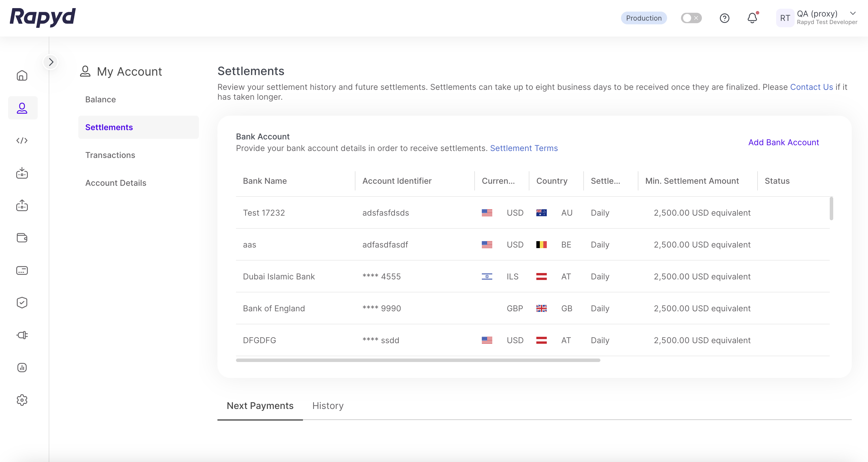The image size is (868, 462).
Task: Click the GB country code
Action: click(566, 308)
